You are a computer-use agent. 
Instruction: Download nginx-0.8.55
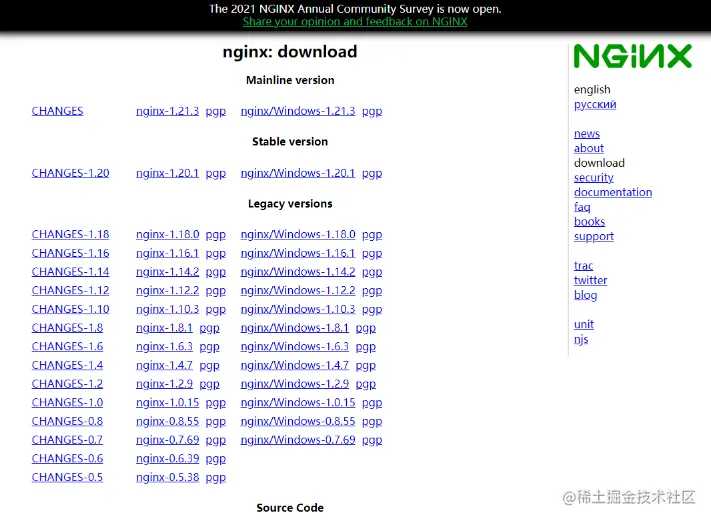click(x=167, y=421)
